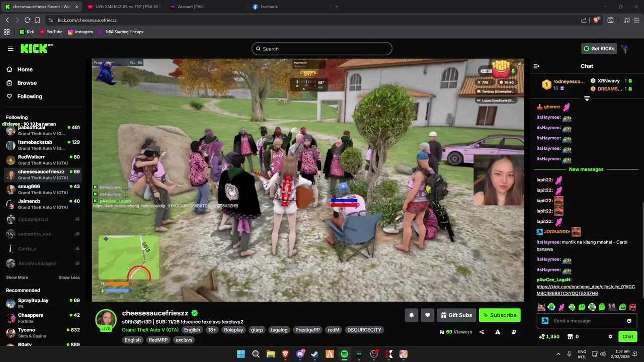
Task: Open Following in the left sidebar
Action: click(x=30, y=96)
